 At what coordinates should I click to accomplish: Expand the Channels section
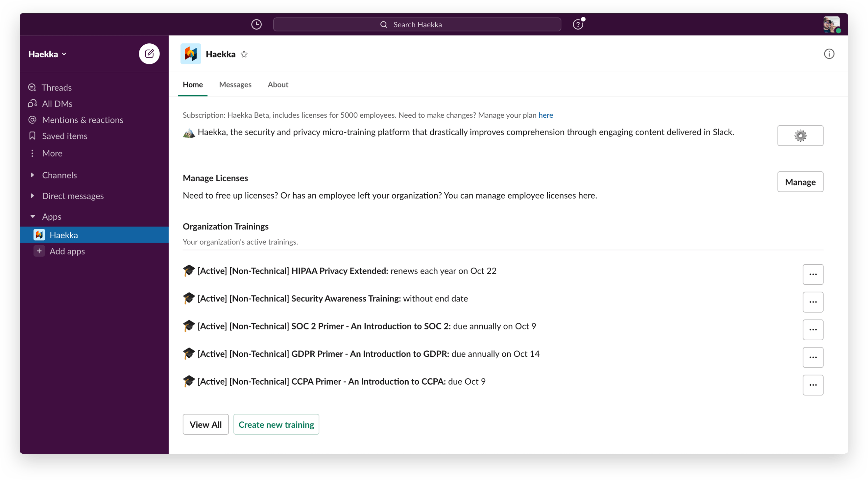click(x=32, y=175)
